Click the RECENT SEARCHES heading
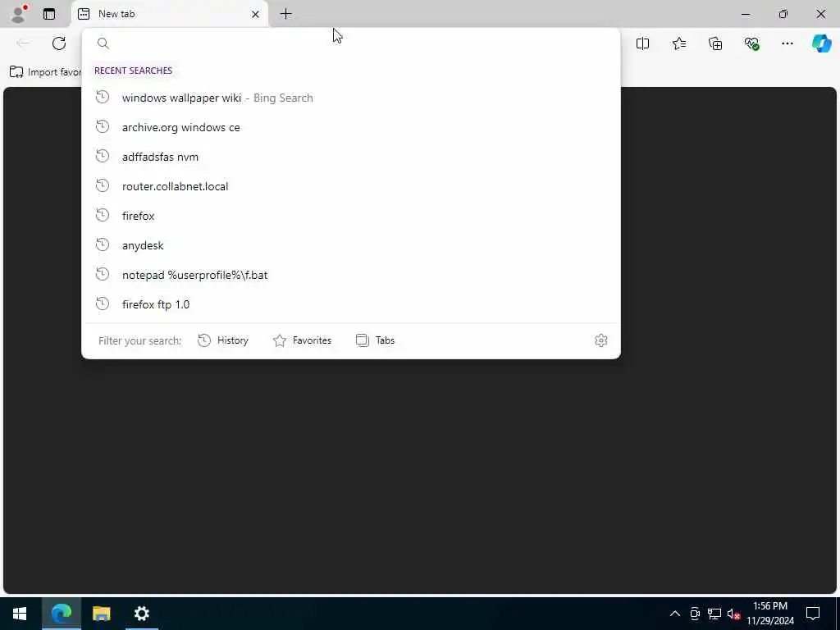 click(x=134, y=71)
